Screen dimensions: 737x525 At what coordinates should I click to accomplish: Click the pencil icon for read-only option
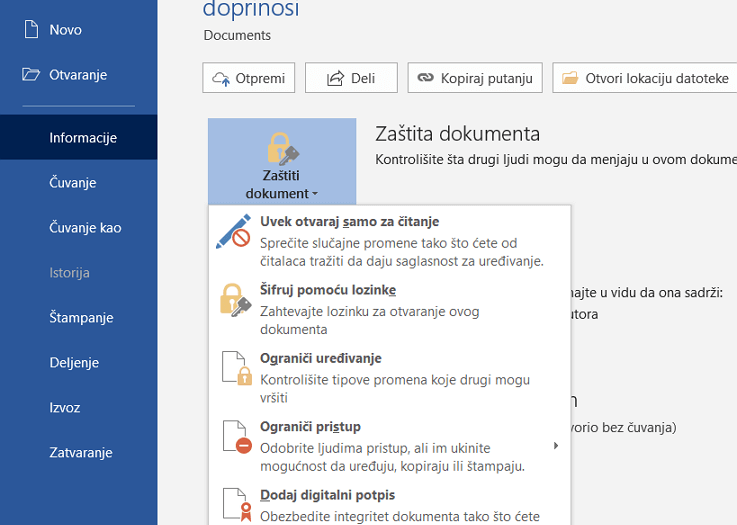click(234, 231)
